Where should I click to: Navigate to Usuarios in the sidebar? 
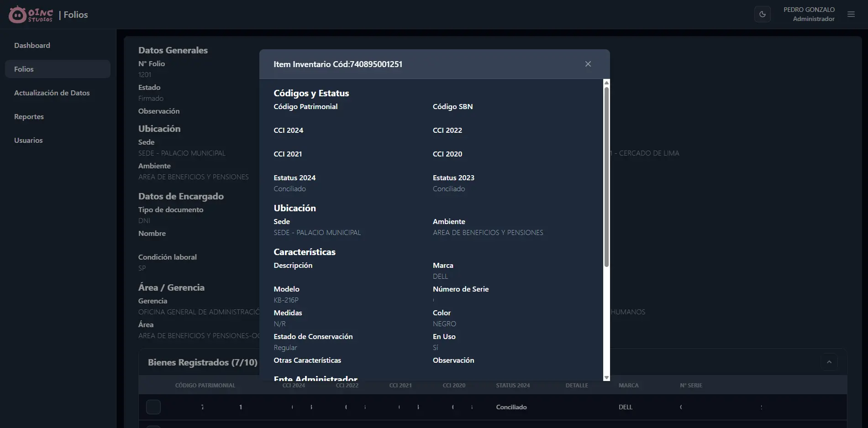tap(28, 141)
